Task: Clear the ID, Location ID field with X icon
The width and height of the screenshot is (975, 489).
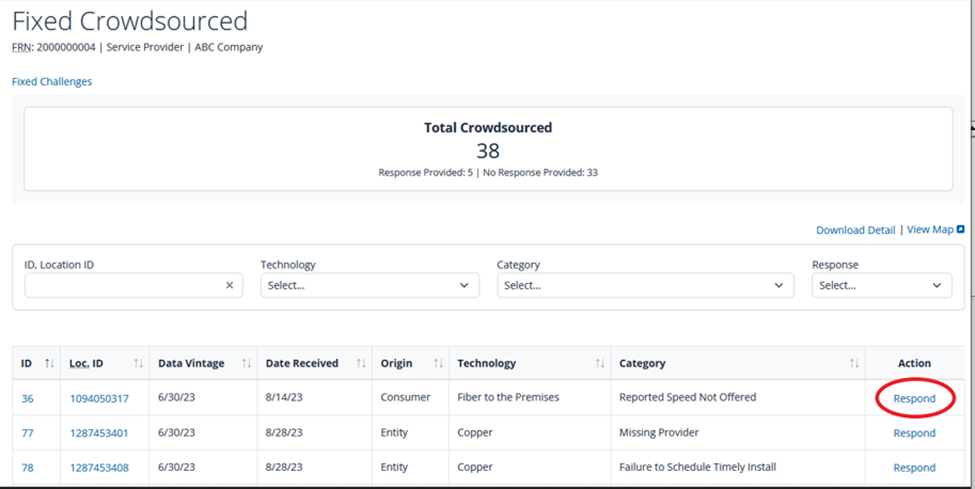Action: click(x=229, y=285)
